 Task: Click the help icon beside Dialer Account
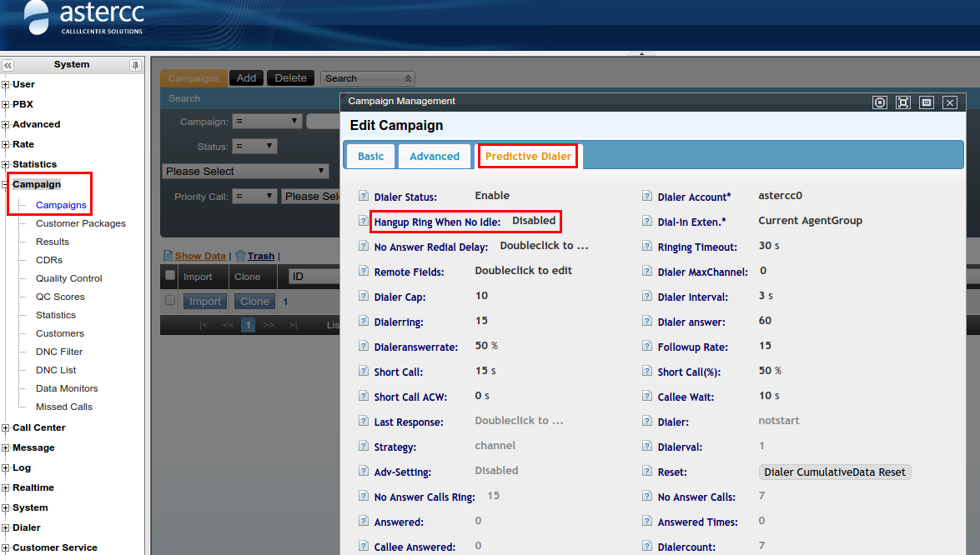pos(647,197)
